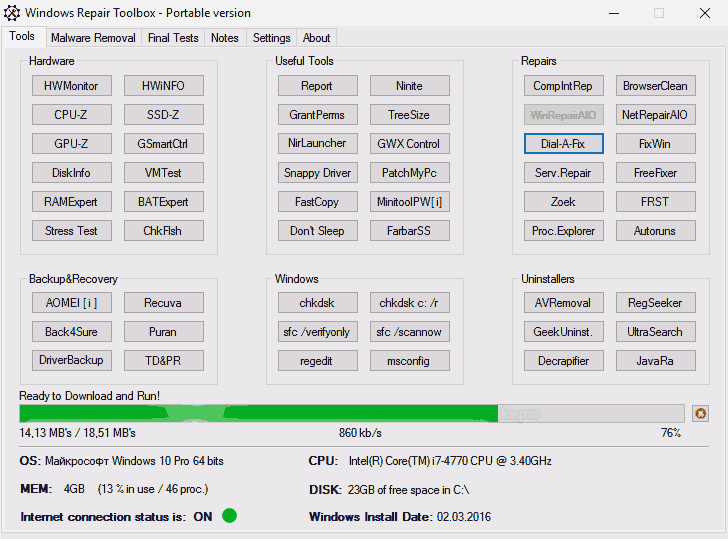
Task: Open the Final Tests tab
Action: (x=172, y=38)
